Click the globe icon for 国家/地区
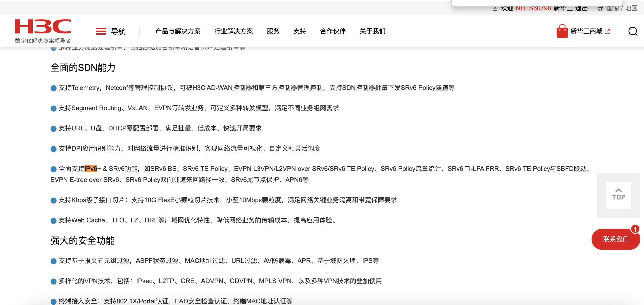Image resolution: width=644 pixels, height=305 pixels. tap(600, 9)
